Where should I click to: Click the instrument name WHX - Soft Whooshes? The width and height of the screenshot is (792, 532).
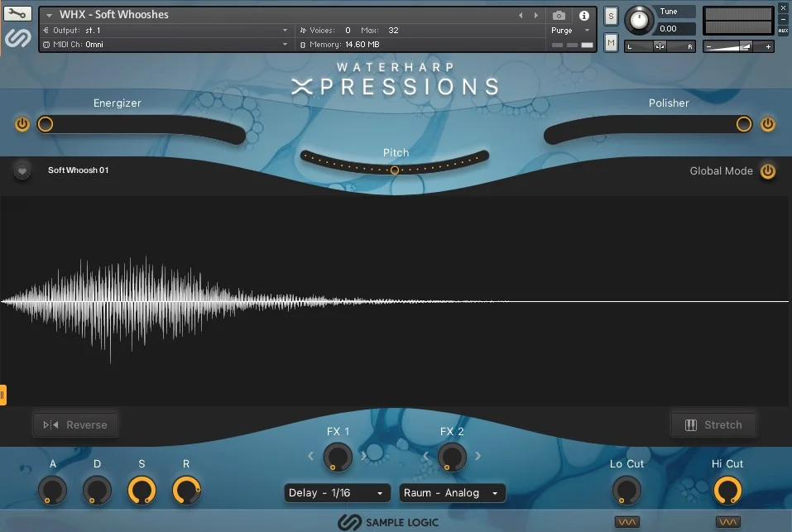114,15
